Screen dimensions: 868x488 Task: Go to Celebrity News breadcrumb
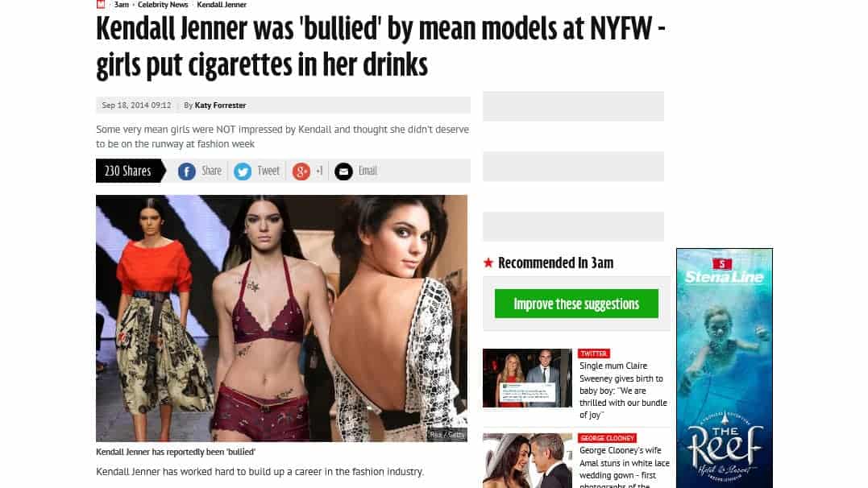coord(163,4)
